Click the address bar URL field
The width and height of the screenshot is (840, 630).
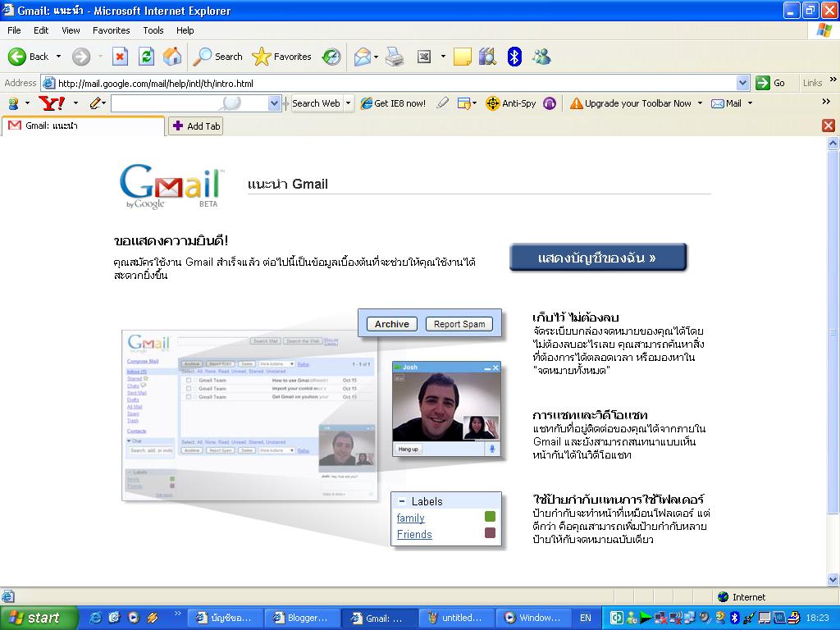pos(390,83)
